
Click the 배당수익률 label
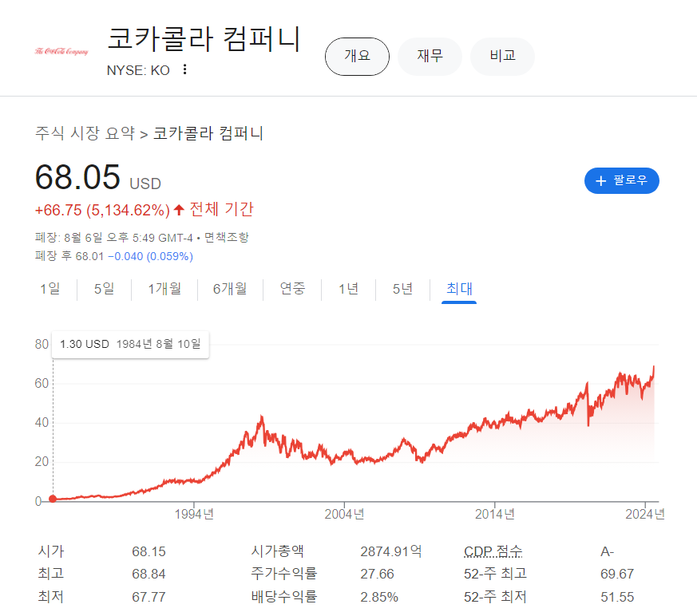[284, 597]
